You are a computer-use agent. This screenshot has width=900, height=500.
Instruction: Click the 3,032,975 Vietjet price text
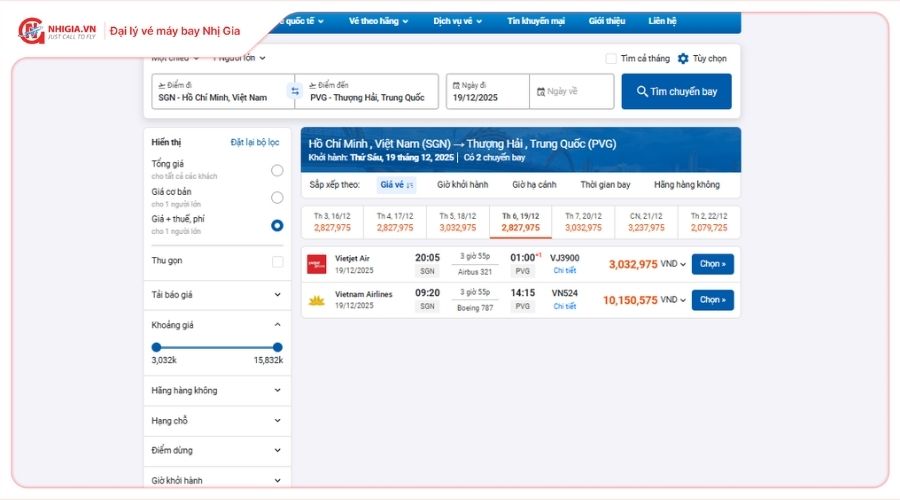pos(633,265)
